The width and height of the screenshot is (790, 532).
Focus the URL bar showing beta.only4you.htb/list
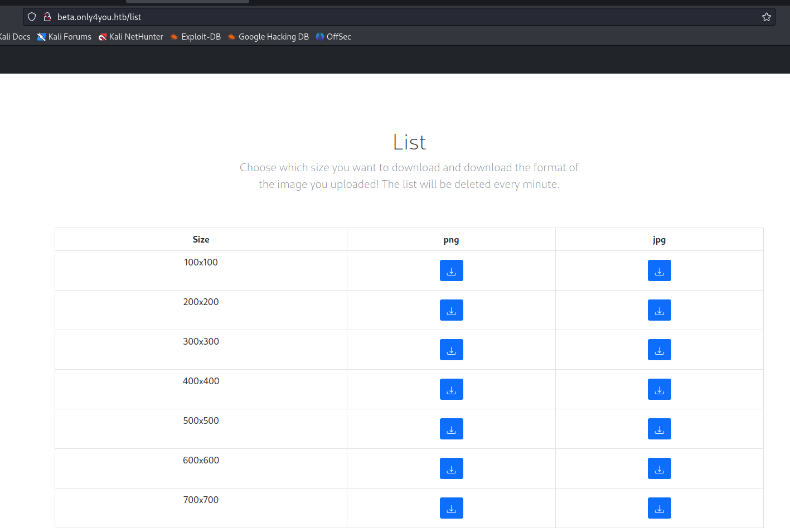click(x=399, y=17)
